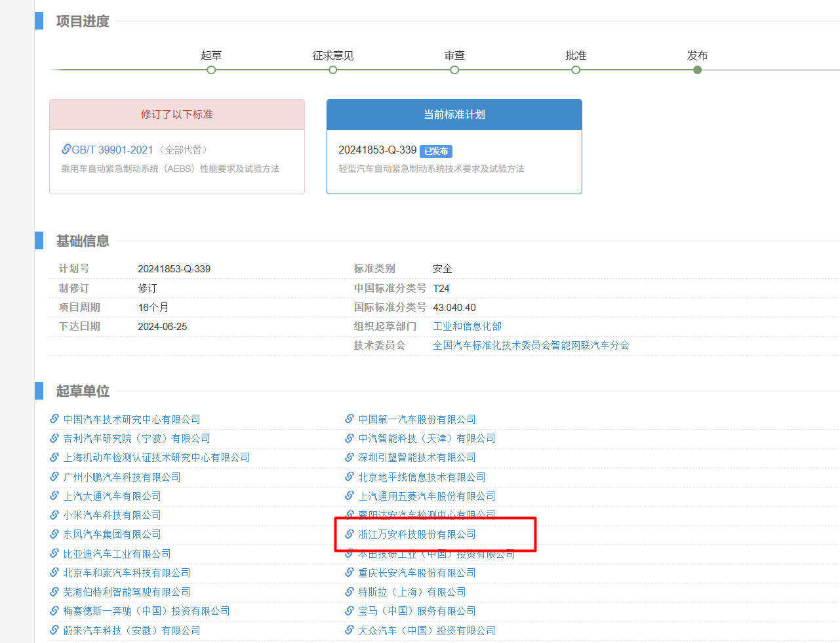This screenshot has height=643, width=840.
Task: Select the 征求意见 stage circle
Action: click(332, 70)
